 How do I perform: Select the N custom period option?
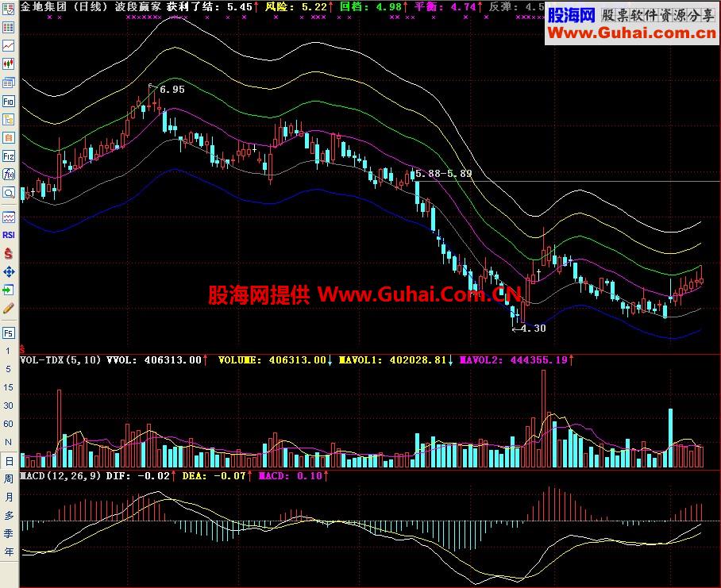(8, 442)
